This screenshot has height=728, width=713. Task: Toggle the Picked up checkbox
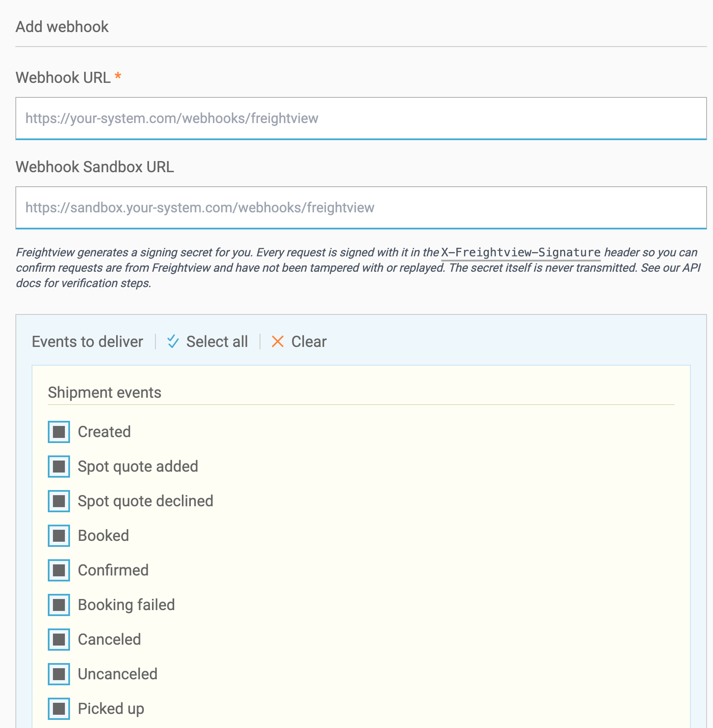tap(59, 709)
